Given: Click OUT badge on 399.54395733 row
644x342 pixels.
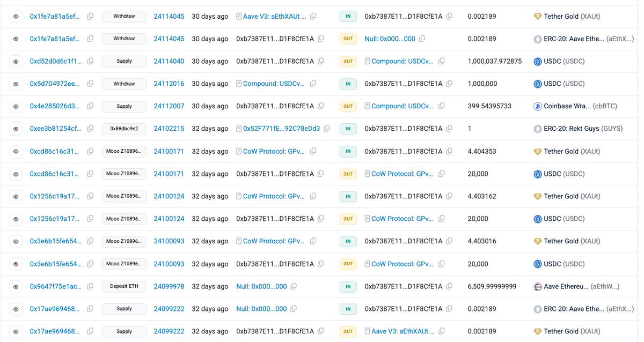Looking at the screenshot, I should click(x=348, y=107).
